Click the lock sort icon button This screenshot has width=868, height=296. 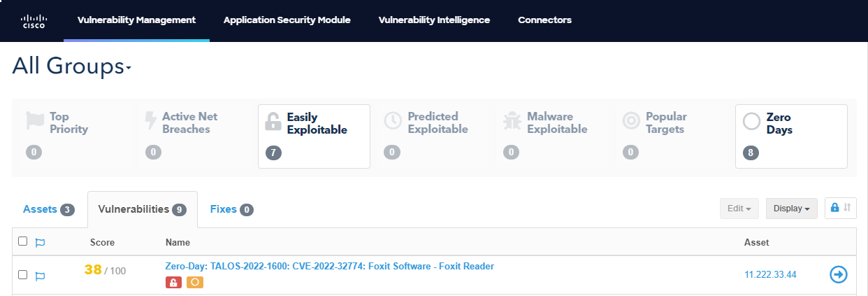(841, 208)
